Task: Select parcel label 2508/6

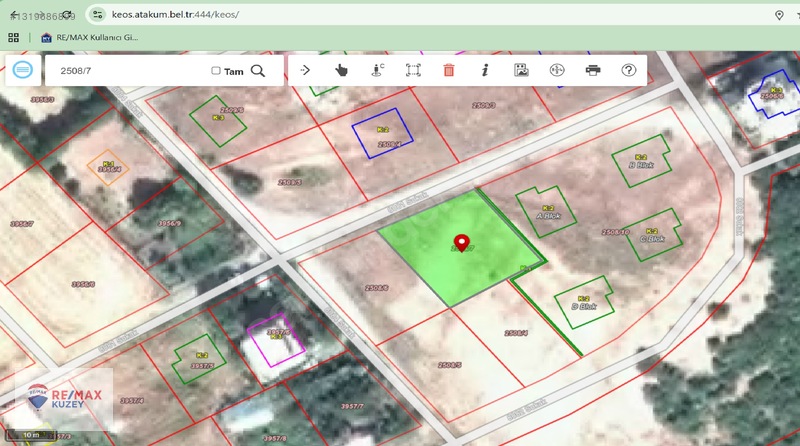Action: pyautogui.click(x=377, y=288)
